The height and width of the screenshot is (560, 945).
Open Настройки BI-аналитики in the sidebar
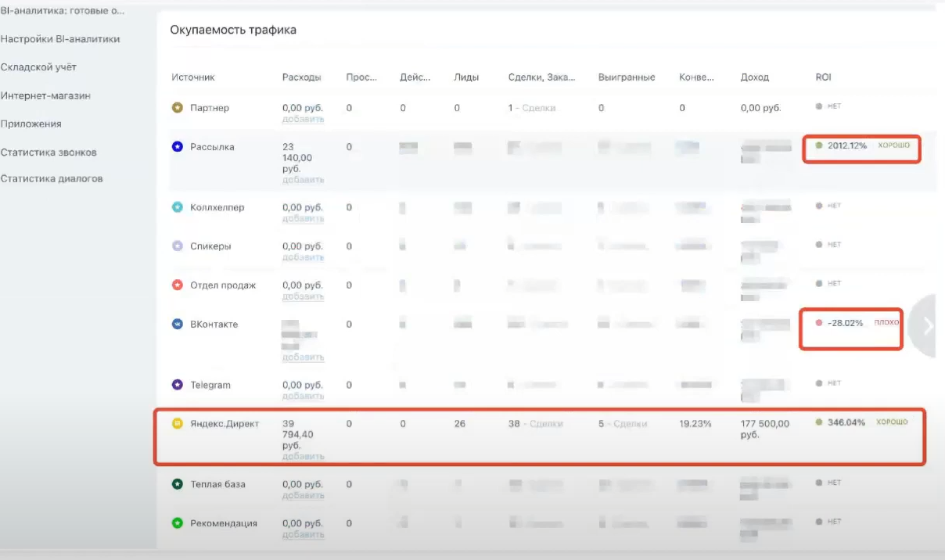click(x=60, y=39)
